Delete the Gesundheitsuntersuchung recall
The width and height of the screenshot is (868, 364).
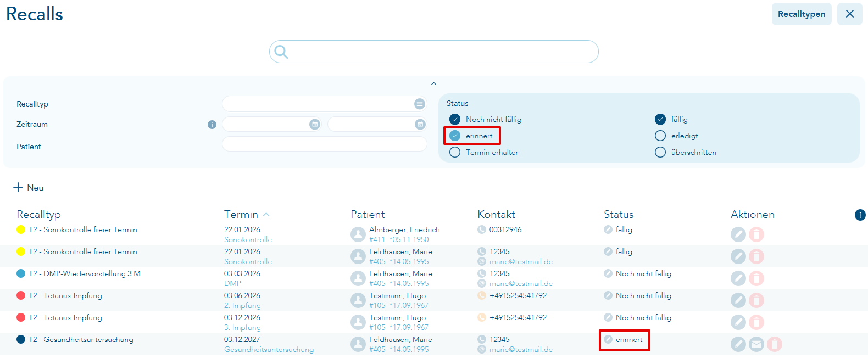click(x=775, y=344)
